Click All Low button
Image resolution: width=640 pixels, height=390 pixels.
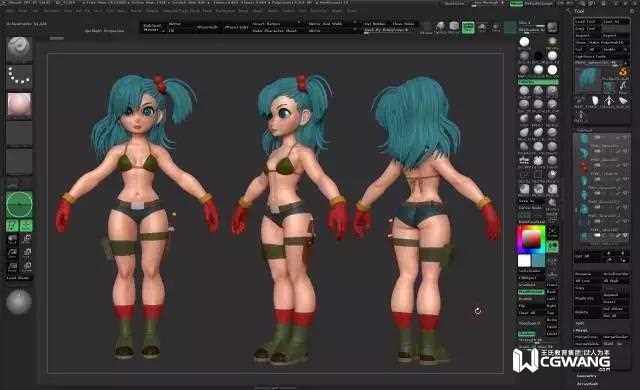coord(587,281)
